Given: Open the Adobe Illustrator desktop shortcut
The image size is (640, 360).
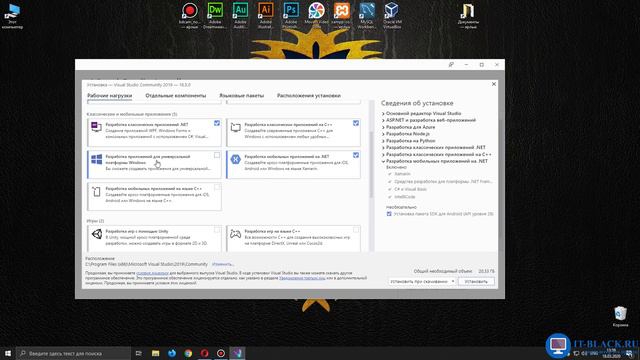Looking at the screenshot, I should click(265, 15).
